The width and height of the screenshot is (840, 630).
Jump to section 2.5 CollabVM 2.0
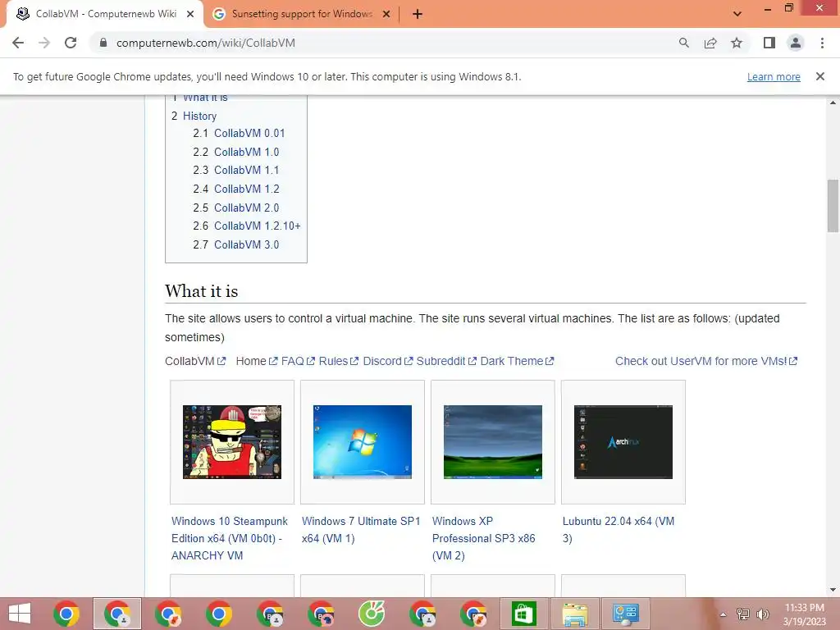coord(246,208)
